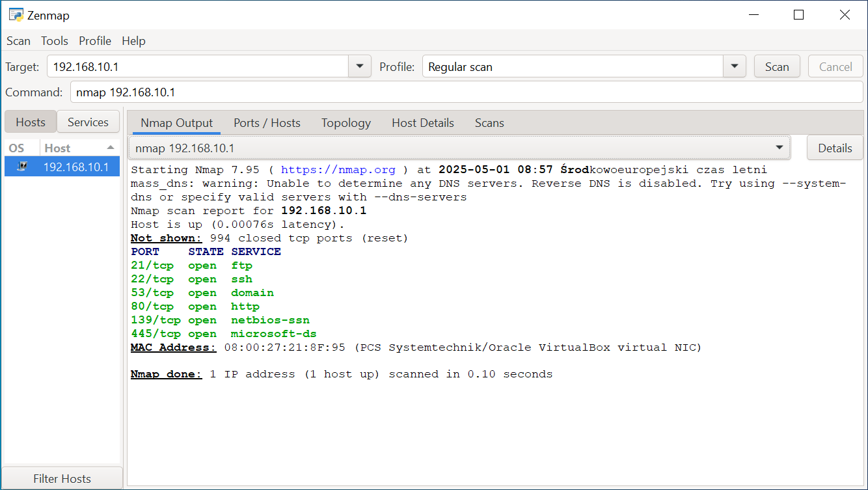Click the 80/tcp open http line
Screen dimensions: 868x490
coord(195,306)
